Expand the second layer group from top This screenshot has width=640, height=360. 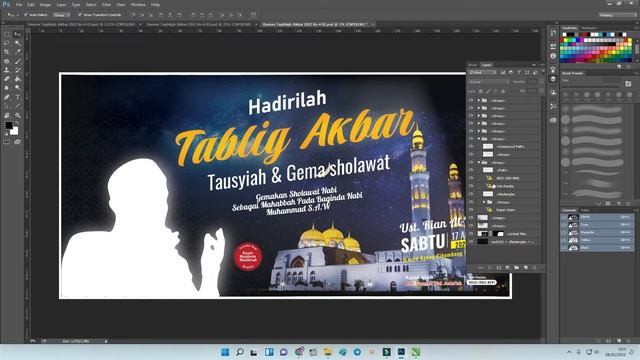pos(478,108)
